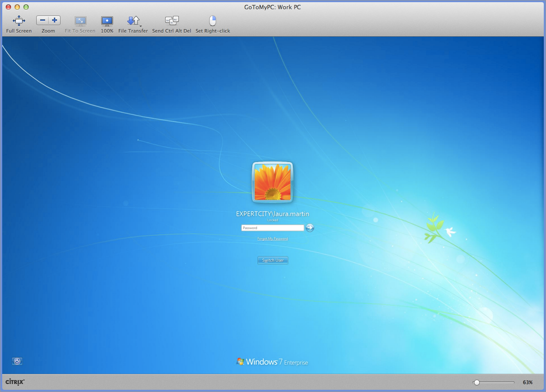Click into the Password field

tap(273, 228)
